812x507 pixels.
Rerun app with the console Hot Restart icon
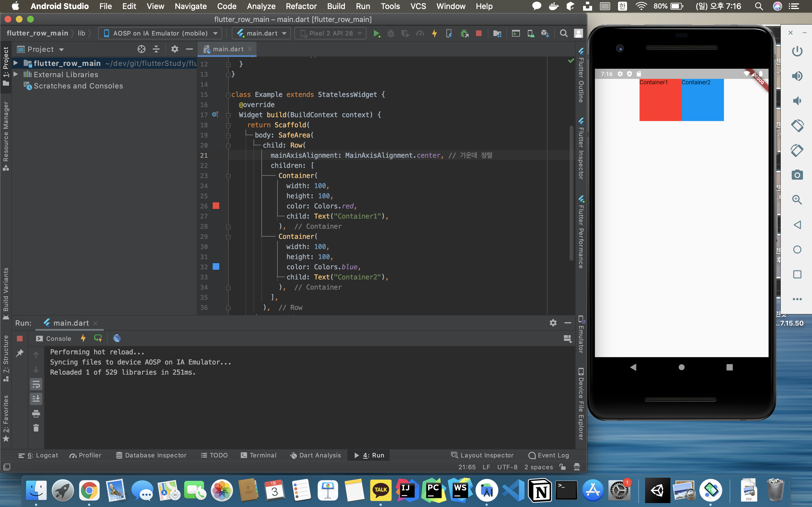(x=98, y=338)
